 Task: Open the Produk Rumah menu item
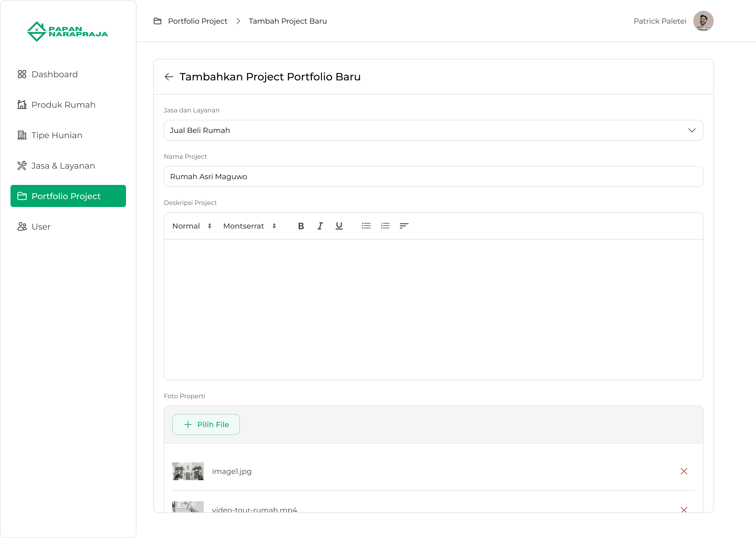pyautogui.click(x=63, y=105)
